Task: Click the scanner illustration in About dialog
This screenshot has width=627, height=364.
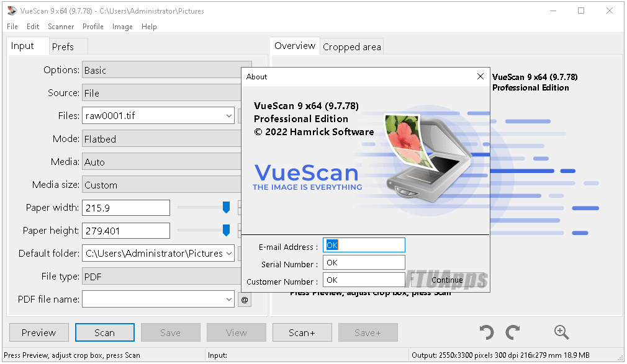Action: pos(428,157)
